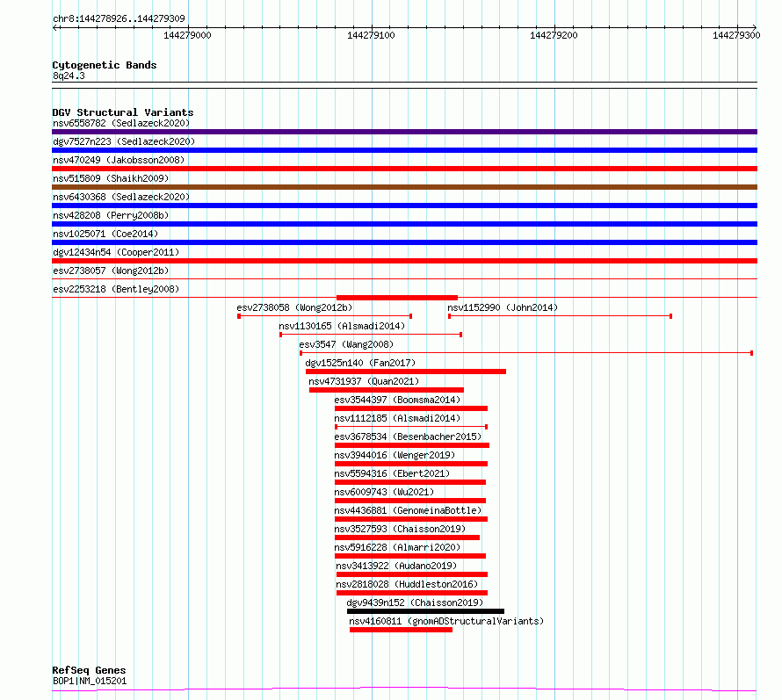
Task: Open the esv2253218 (Bentley2008) label
Action: click(116, 289)
